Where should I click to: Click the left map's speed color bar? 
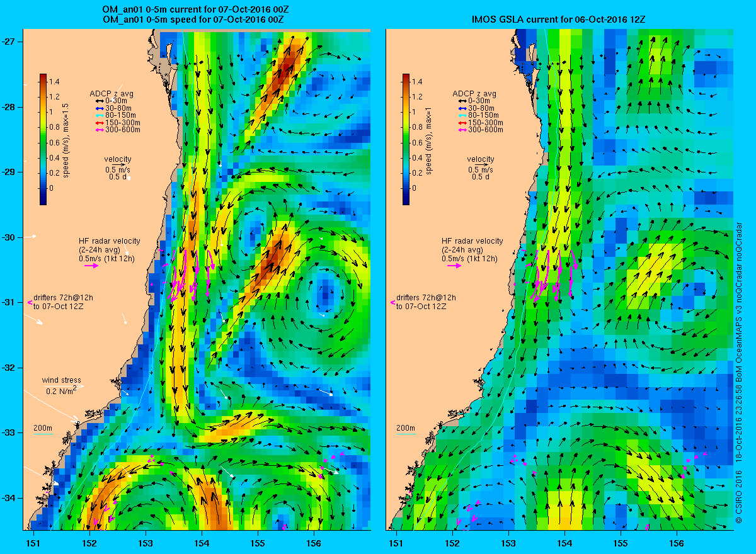[x=43, y=139]
